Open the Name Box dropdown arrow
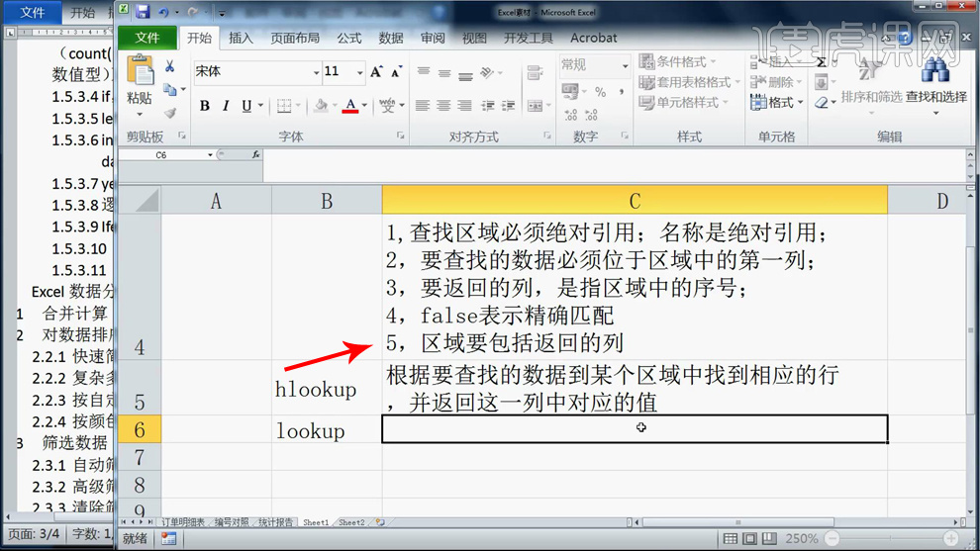 (x=210, y=155)
